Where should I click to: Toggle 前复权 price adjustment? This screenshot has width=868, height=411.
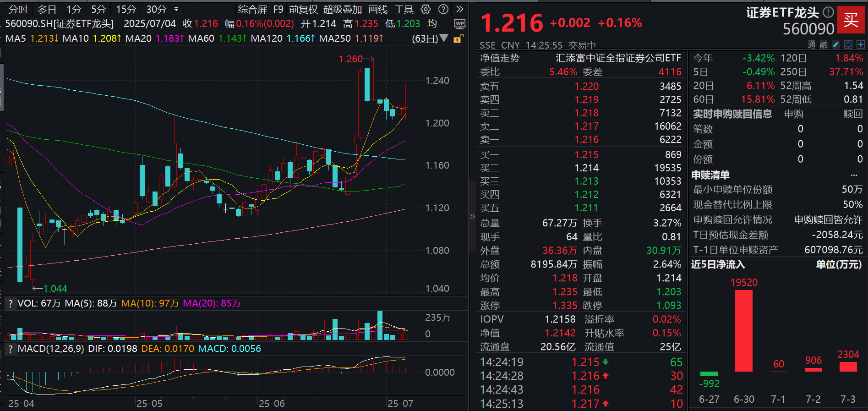pos(303,9)
